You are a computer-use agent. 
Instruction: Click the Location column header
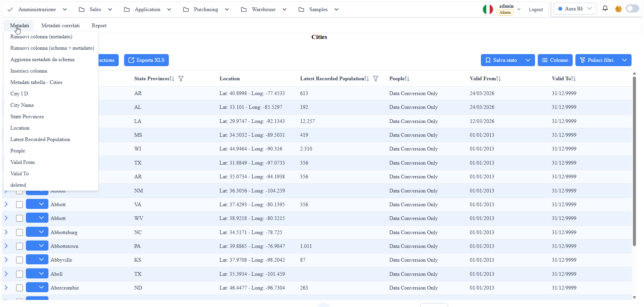coord(230,79)
